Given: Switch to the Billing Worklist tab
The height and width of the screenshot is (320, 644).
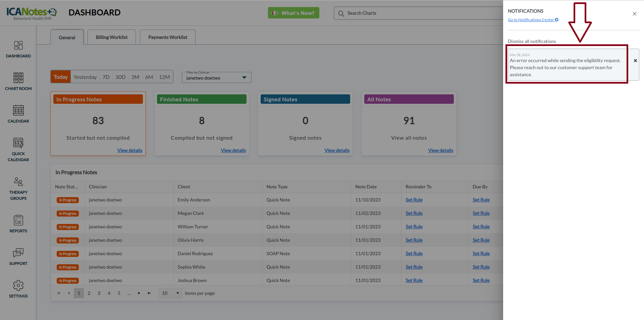Looking at the screenshot, I should [x=112, y=37].
